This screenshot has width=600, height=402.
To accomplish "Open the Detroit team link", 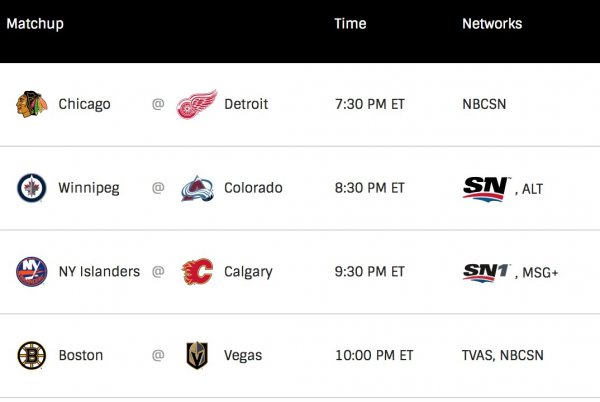I will tap(248, 104).
